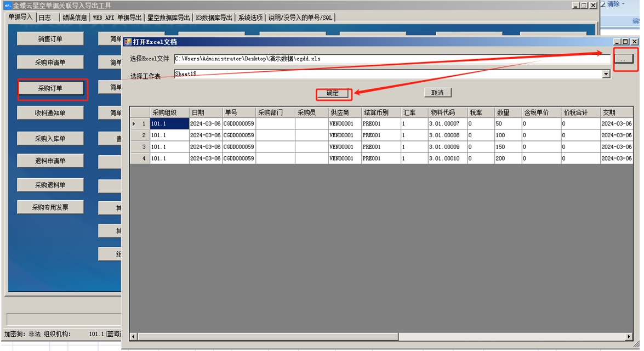The height and width of the screenshot is (351, 644).
Task: Click the 数量 column header
Action: (x=508, y=112)
